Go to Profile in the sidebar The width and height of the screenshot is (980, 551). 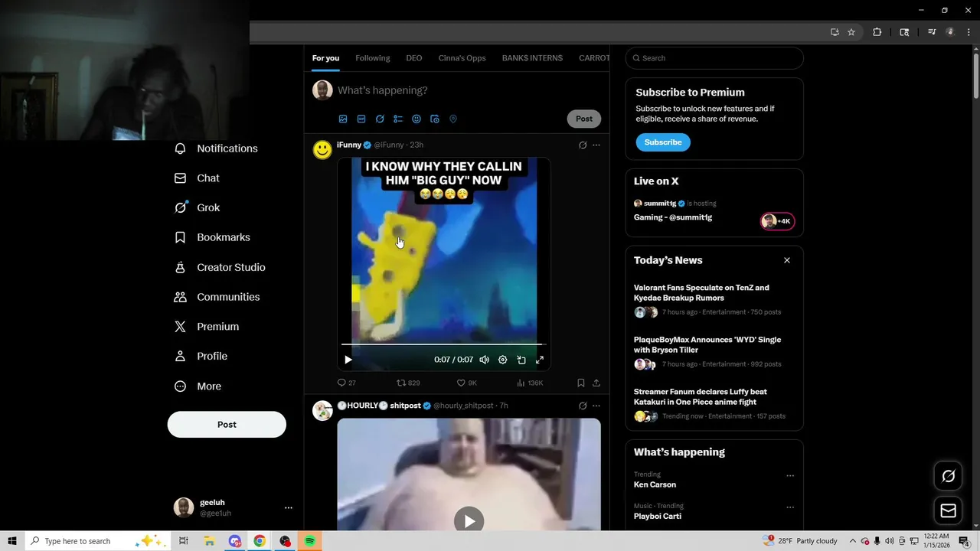point(201,357)
